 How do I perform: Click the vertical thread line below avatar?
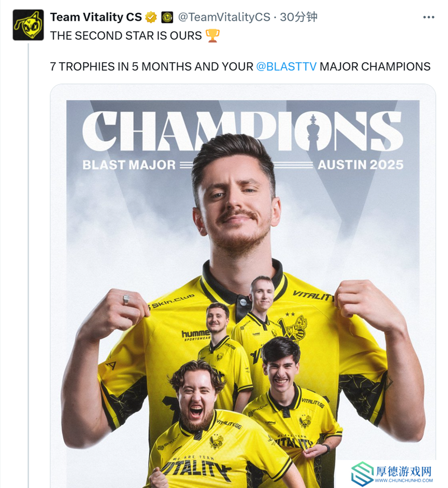coord(29,265)
